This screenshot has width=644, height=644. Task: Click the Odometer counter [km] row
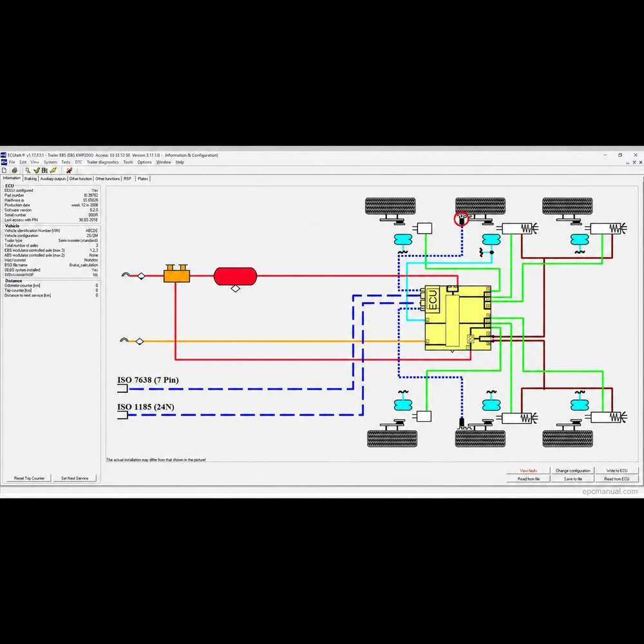[51, 285]
